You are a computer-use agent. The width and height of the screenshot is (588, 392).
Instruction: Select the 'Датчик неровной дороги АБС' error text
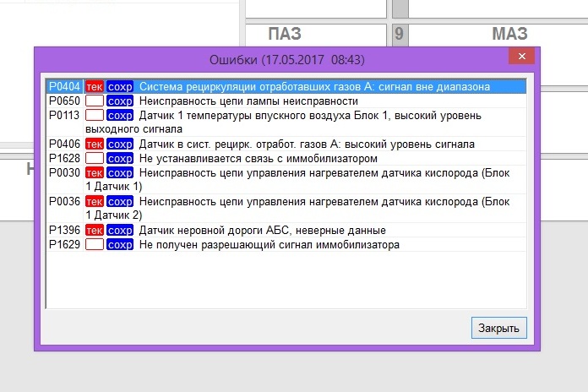click(x=262, y=231)
